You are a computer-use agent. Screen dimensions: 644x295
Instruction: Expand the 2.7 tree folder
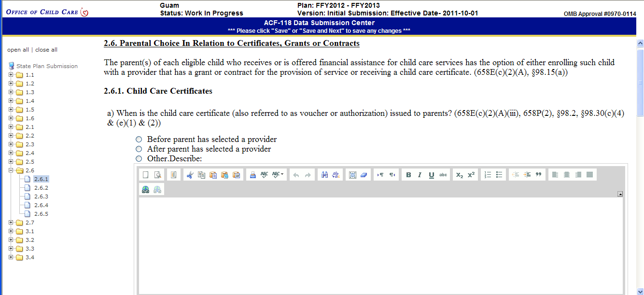(x=11, y=223)
